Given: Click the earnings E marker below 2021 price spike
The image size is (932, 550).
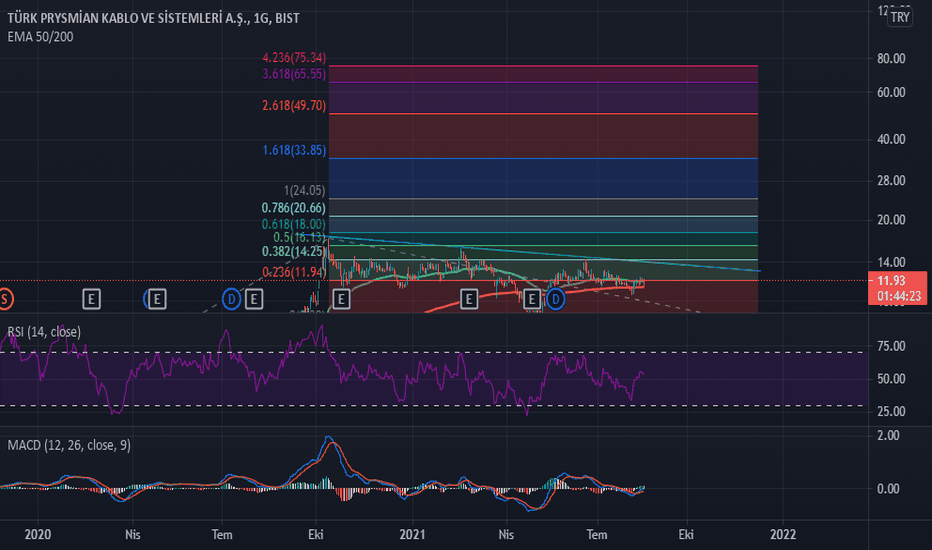Looking at the screenshot, I should [468, 299].
